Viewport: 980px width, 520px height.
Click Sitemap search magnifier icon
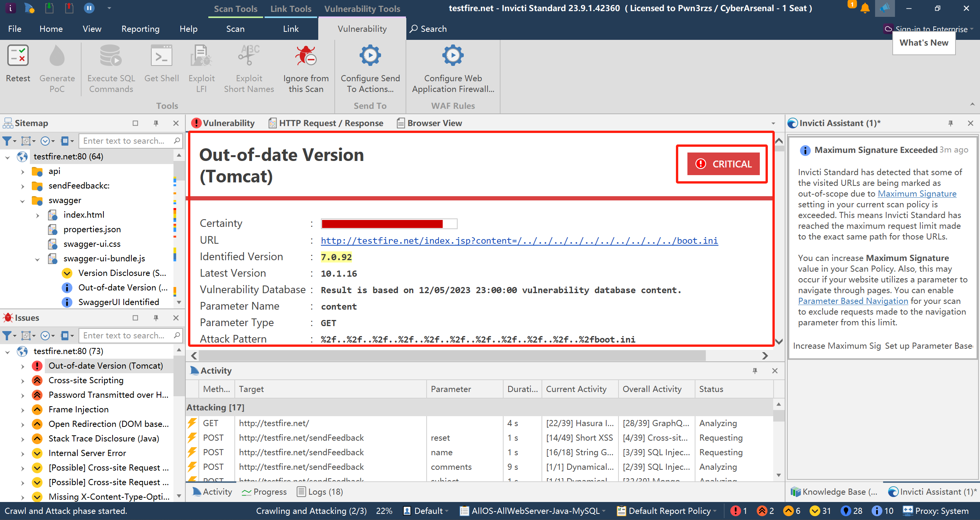pyautogui.click(x=177, y=141)
